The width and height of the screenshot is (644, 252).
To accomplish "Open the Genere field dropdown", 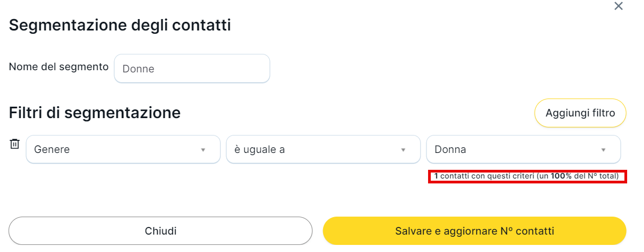I will (114, 149).
